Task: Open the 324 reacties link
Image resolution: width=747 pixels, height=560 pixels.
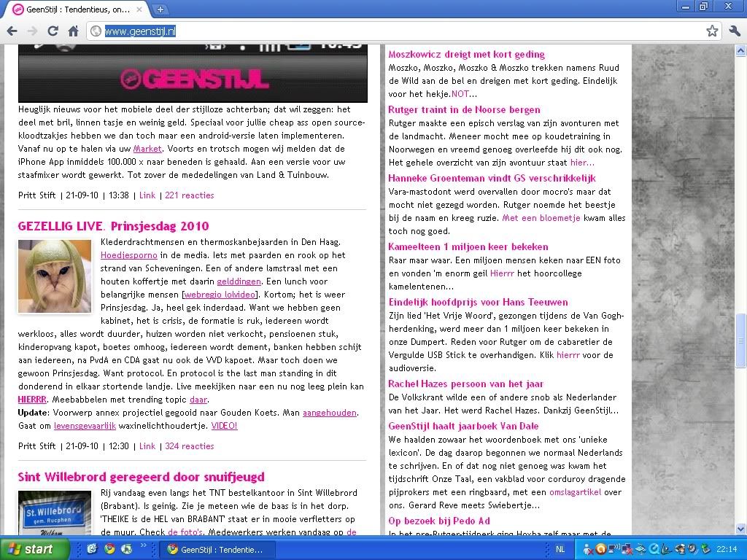Action: point(190,446)
